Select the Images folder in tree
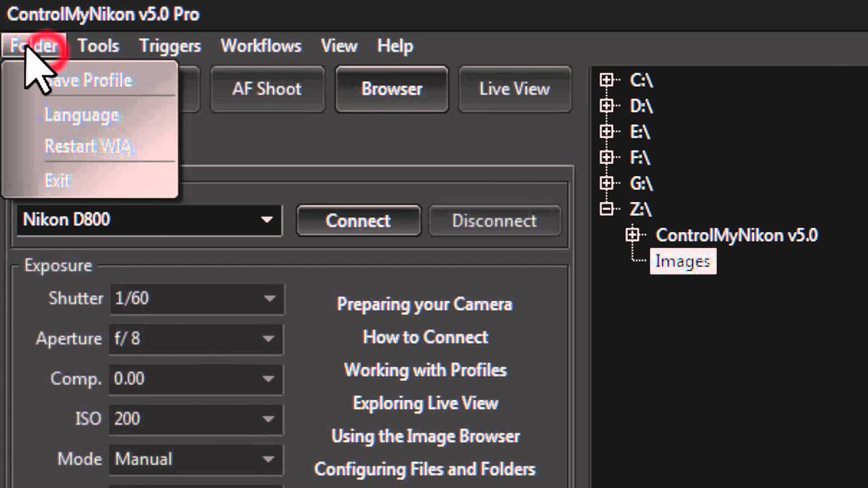Viewport: 868px width, 488px height. click(683, 262)
